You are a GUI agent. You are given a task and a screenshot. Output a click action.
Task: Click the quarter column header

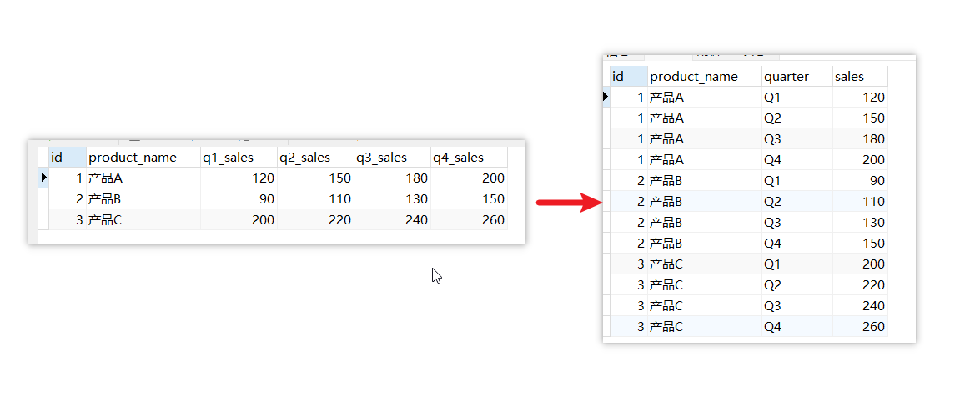click(797, 76)
